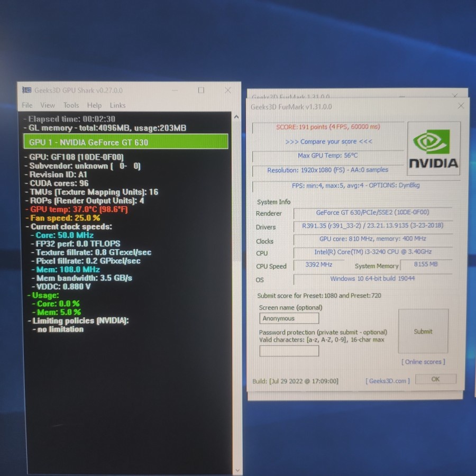Minimize the GPU Shark window
The height and width of the screenshot is (476, 476).
(175, 90)
